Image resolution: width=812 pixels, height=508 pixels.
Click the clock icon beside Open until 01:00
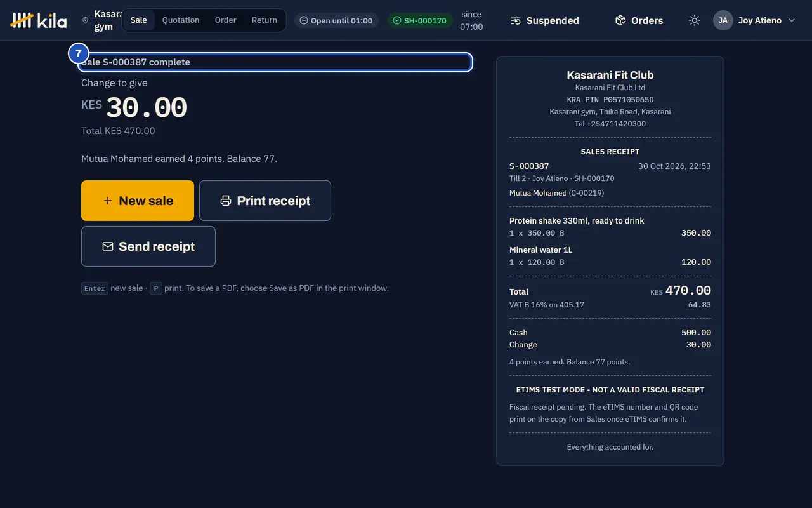[x=304, y=20]
